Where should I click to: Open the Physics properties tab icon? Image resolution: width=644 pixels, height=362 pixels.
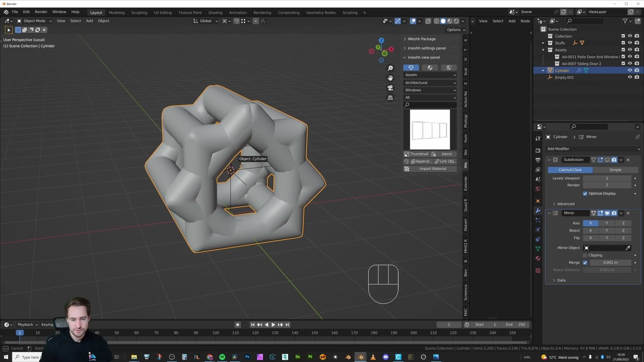(x=538, y=230)
